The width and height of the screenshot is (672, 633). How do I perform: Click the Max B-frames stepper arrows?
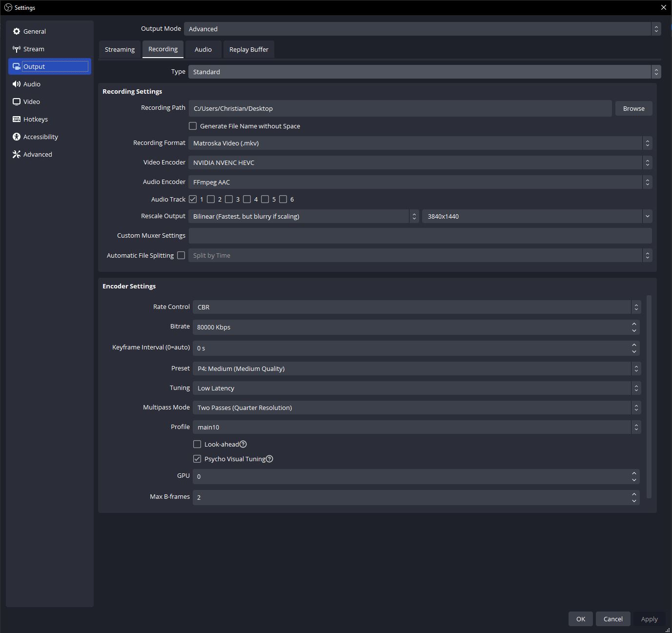(634, 497)
